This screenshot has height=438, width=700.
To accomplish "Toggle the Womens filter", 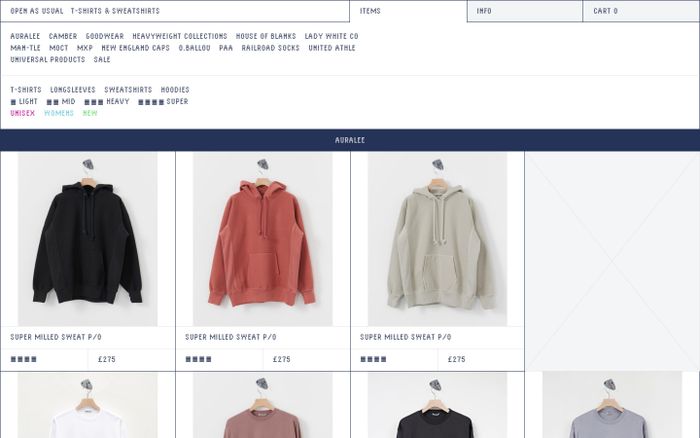I will point(59,113).
